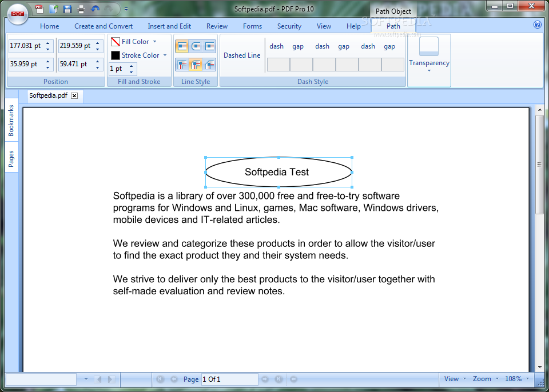
Task: Print the document using the printer icon
Action: click(x=81, y=9)
